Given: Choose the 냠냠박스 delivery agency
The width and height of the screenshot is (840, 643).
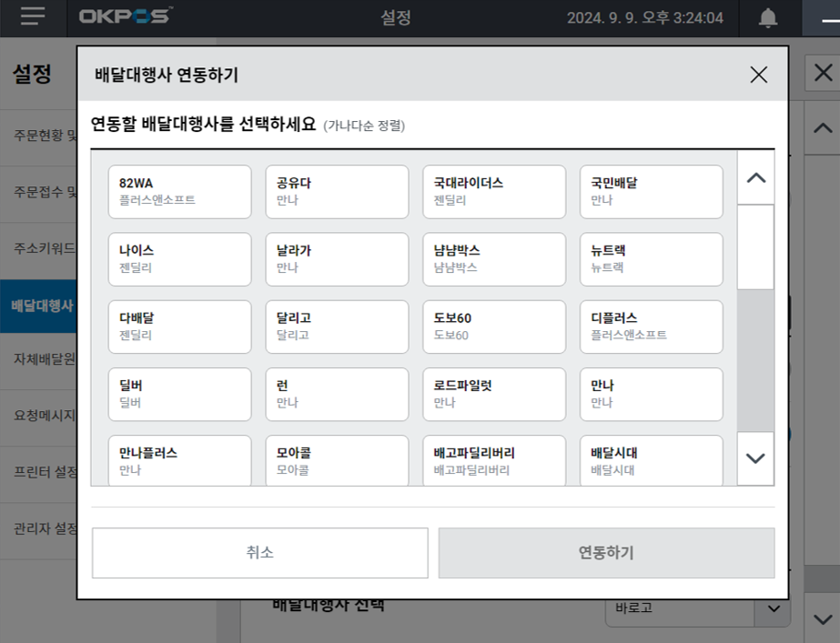Looking at the screenshot, I should [494, 258].
